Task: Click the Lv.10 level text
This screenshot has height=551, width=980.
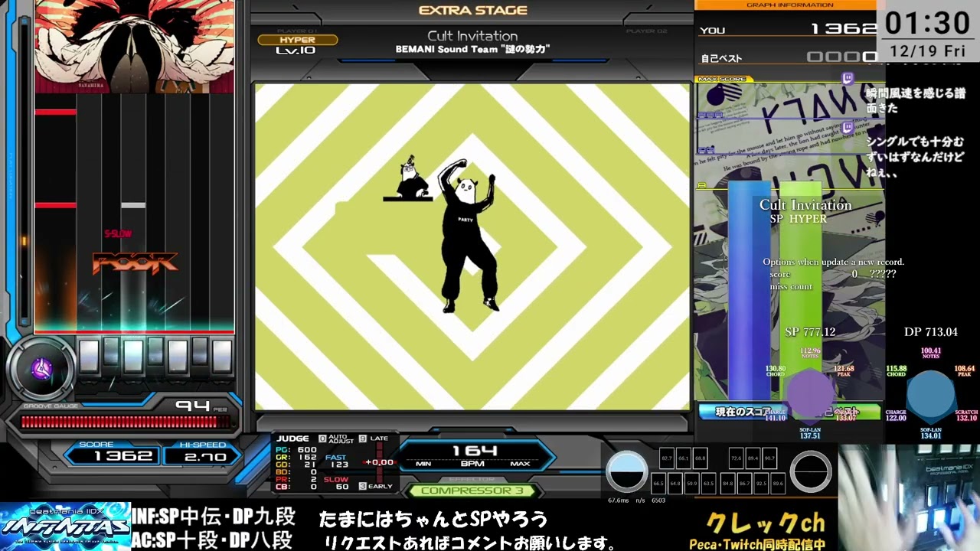Action: coord(296,51)
